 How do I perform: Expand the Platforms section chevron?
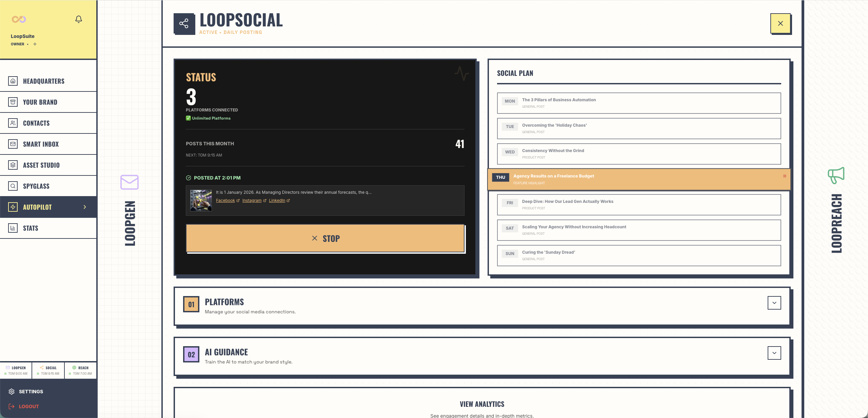tap(774, 303)
